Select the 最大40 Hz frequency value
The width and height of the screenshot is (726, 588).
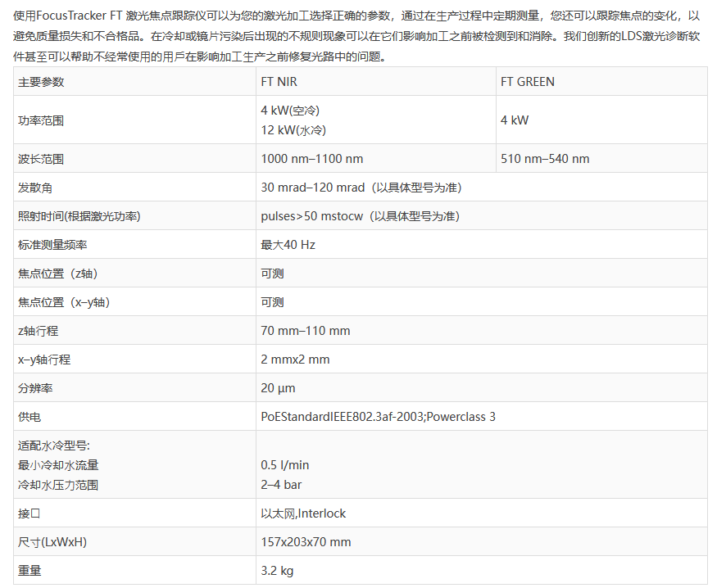[x=288, y=245]
